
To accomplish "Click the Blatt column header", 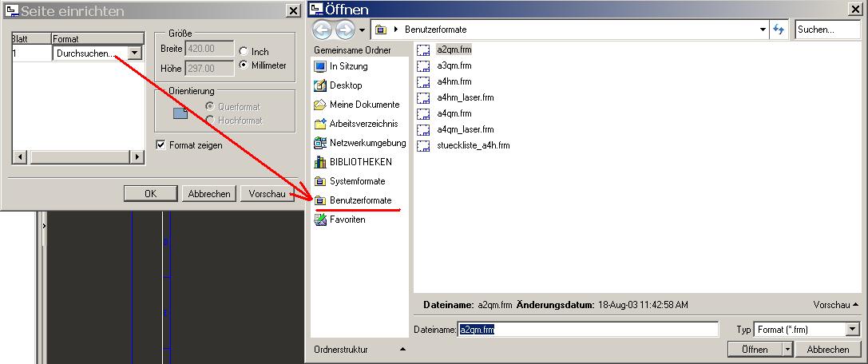I will click(x=32, y=39).
